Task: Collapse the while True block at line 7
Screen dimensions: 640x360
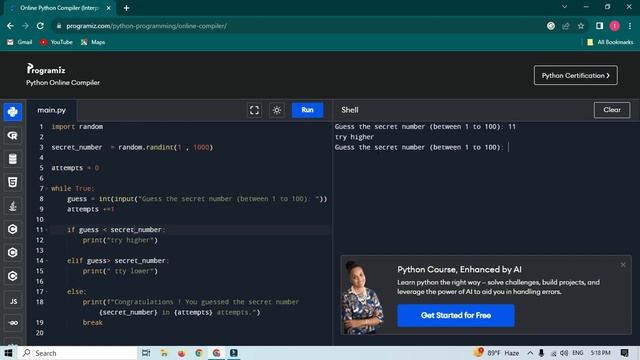Action: pyautogui.click(x=47, y=189)
